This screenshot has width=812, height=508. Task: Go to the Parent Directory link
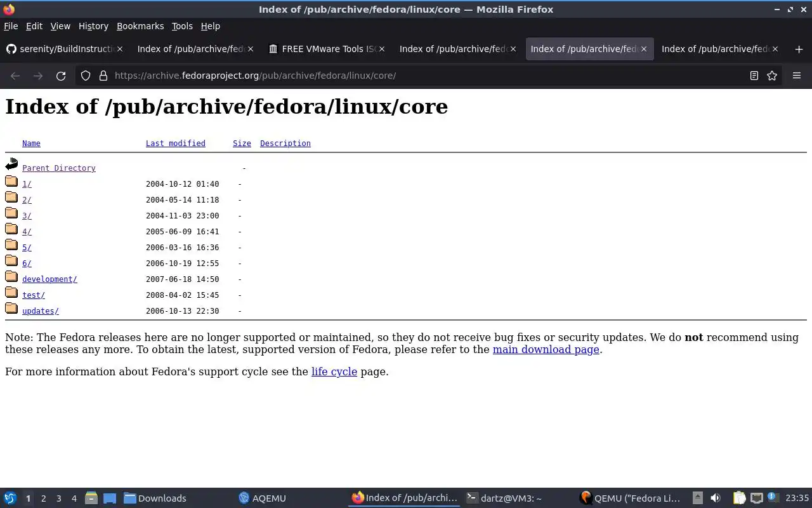pyautogui.click(x=59, y=168)
